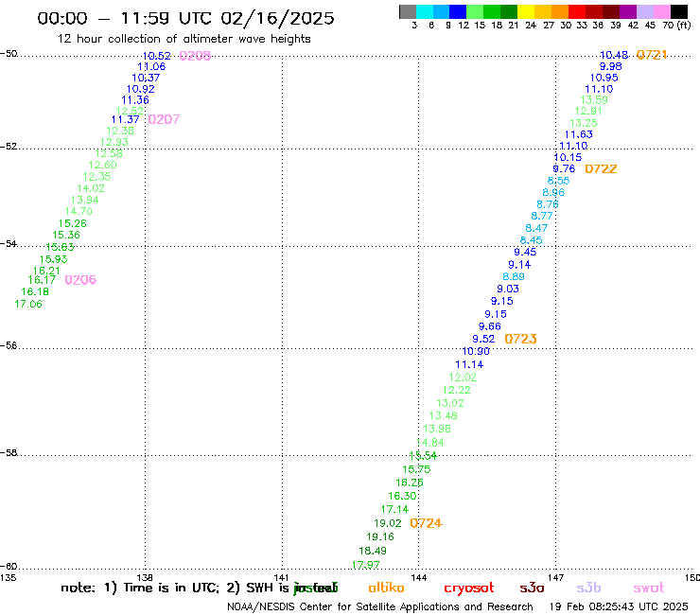Click wave height value 17.06
This screenshot has height=615, width=700.
[28, 304]
